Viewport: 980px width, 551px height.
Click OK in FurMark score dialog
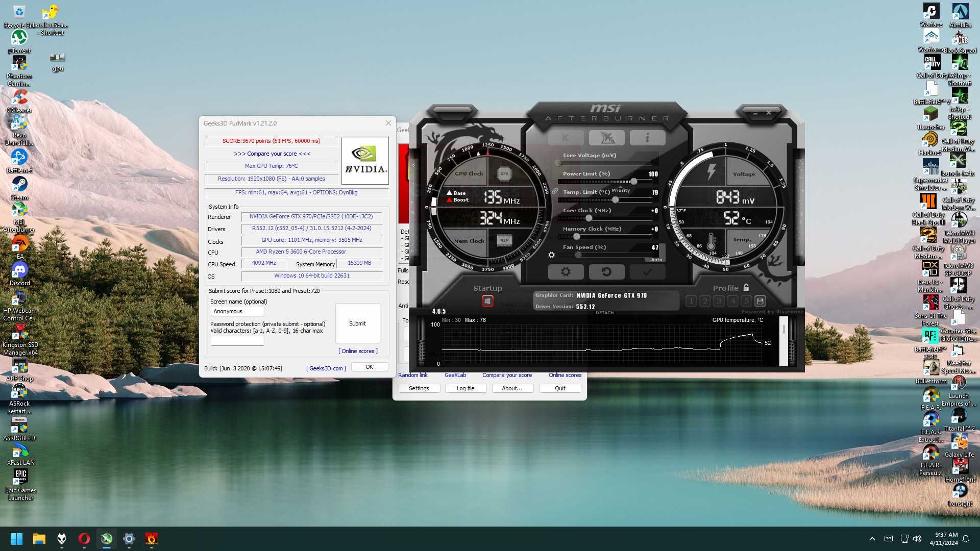coord(369,367)
